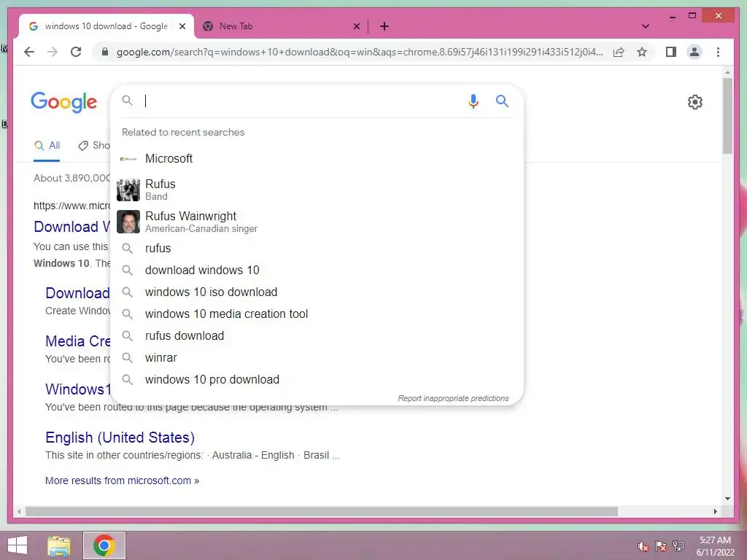Choose the 'rufus' search suggestion
The image size is (747, 560).
(x=317, y=248)
